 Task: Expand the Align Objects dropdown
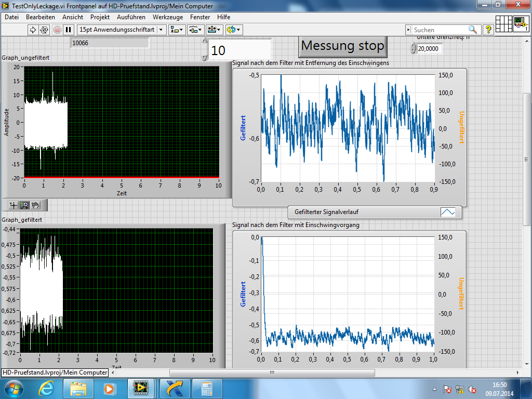pos(177,30)
